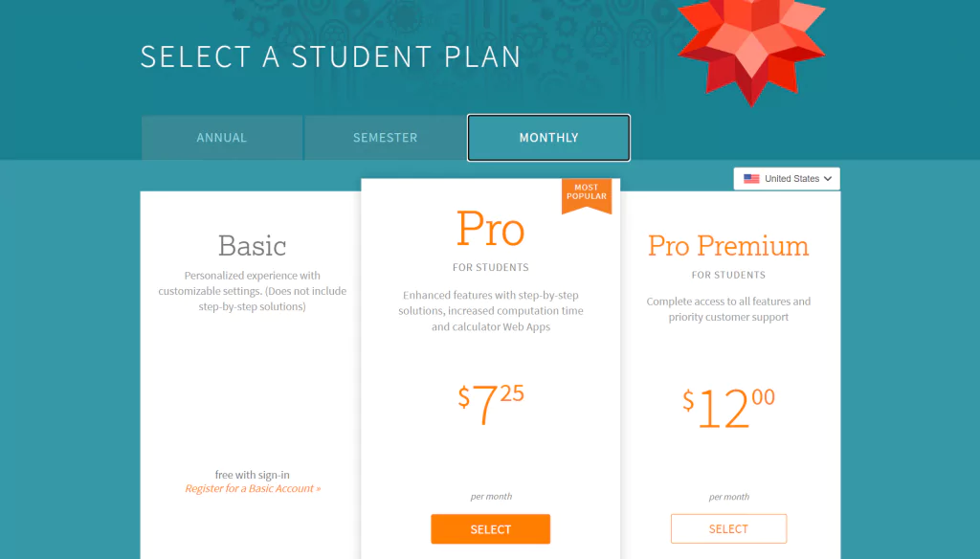Switch to the Semester tab
This screenshot has height=559, width=980.
(x=385, y=138)
